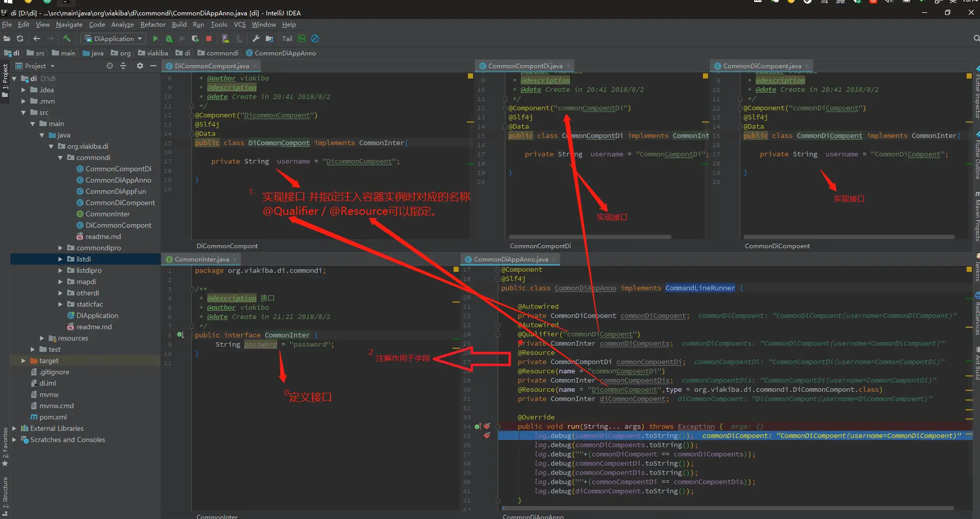Click the Tail toolbar button
The image size is (980, 519).
(287, 38)
